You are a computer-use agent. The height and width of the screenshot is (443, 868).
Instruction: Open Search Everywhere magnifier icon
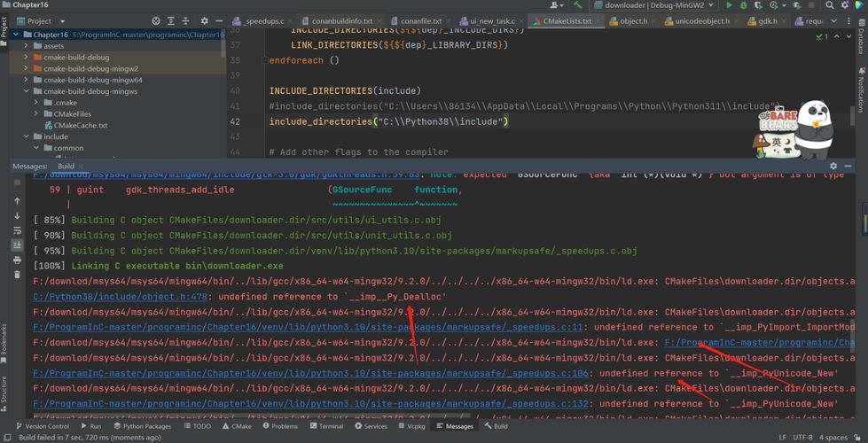pos(829,5)
